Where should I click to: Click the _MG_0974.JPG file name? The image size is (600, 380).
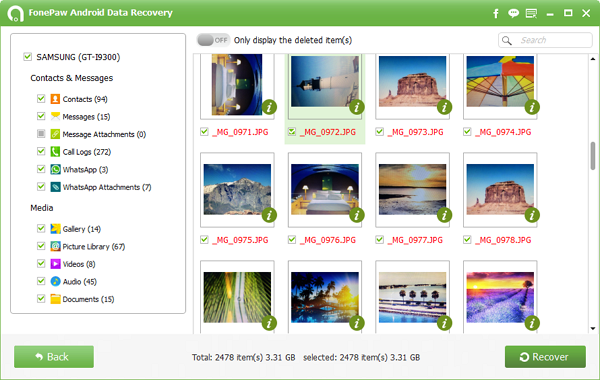click(x=503, y=132)
